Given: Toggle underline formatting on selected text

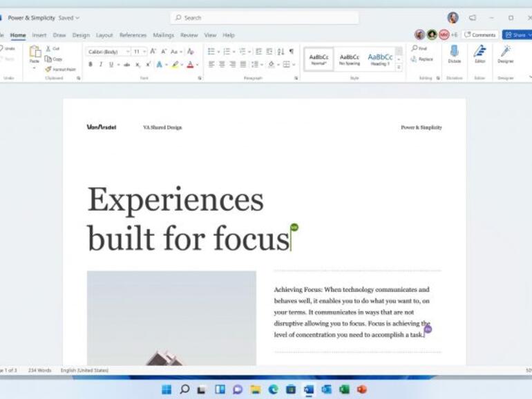Looking at the screenshot, I should click(x=111, y=64).
